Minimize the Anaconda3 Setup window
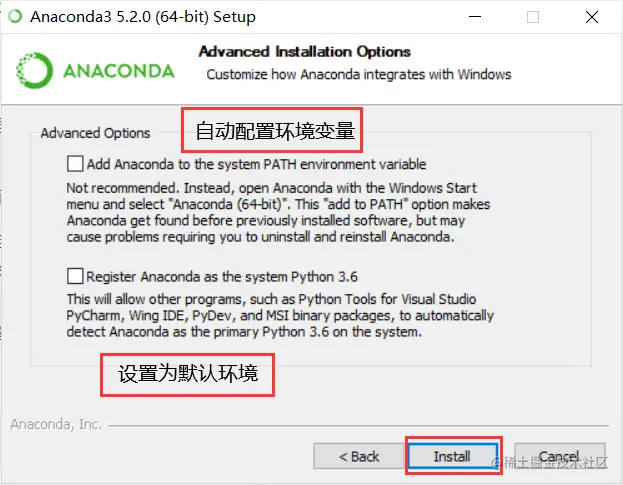This screenshot has height=485, width=623. pos(475,17)
